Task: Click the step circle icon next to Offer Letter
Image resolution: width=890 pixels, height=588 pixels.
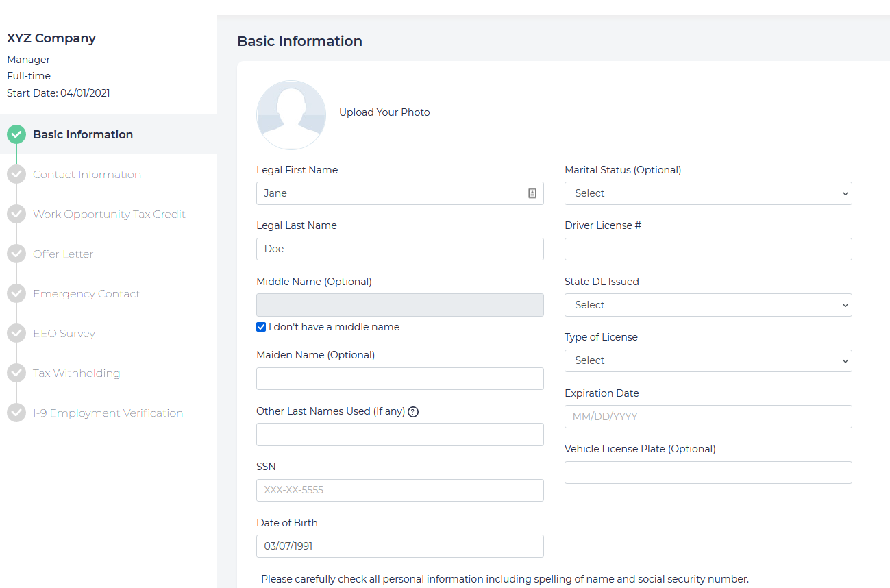Action: point(16,254)
